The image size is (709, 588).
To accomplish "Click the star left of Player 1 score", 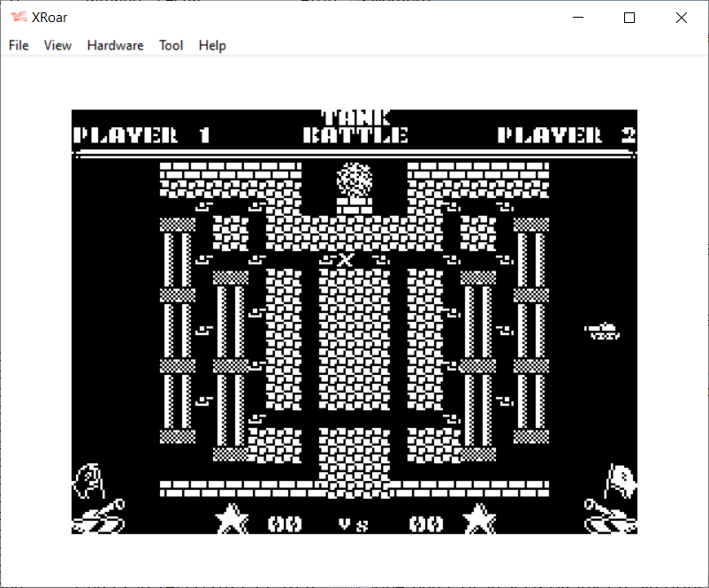I will click(x=232, y=519).
